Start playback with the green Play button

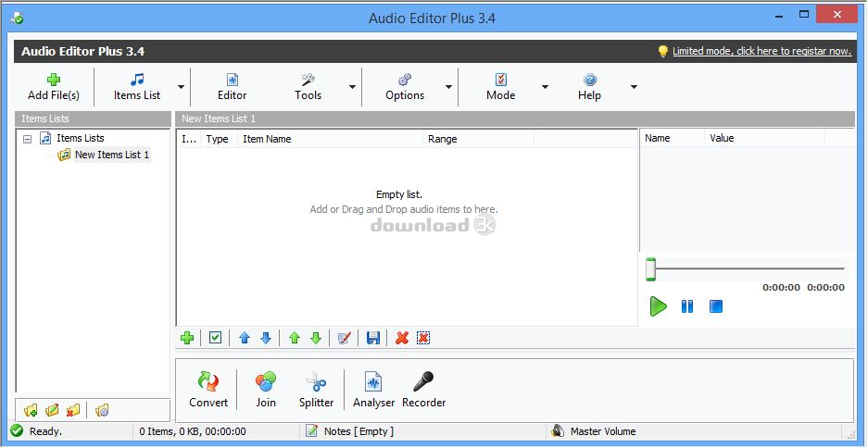658,305
